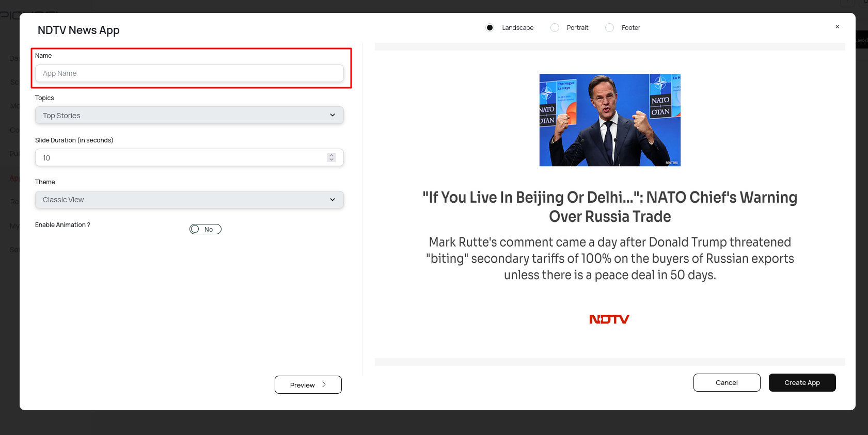Click the NATO Chief's Warning headline
The height and width of the screenshot is (435, 868).
(x=610, y=207)
